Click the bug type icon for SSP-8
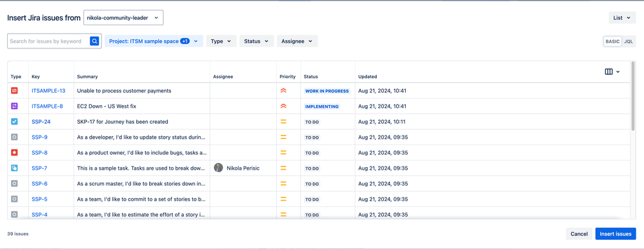 click(x=14, y=153)
